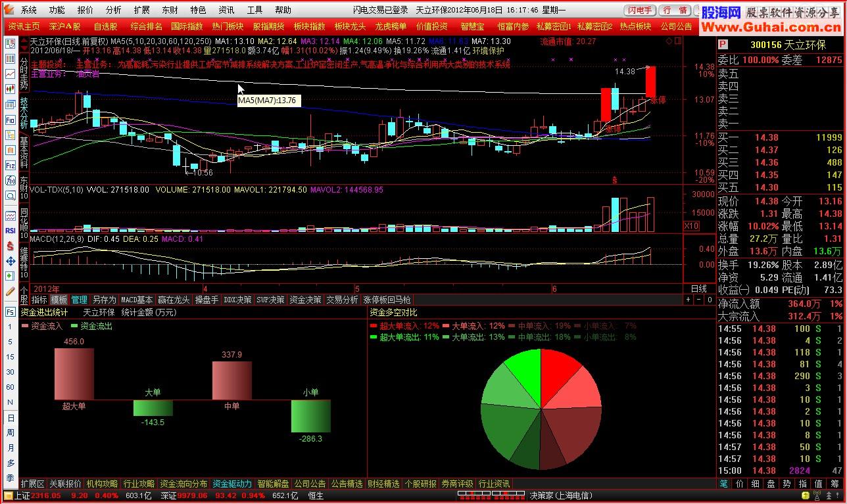Open 龙虎榜单 toolbar item
Image resolution: width=847 pixels, height=504 pixels.
(x=391, y=26)
